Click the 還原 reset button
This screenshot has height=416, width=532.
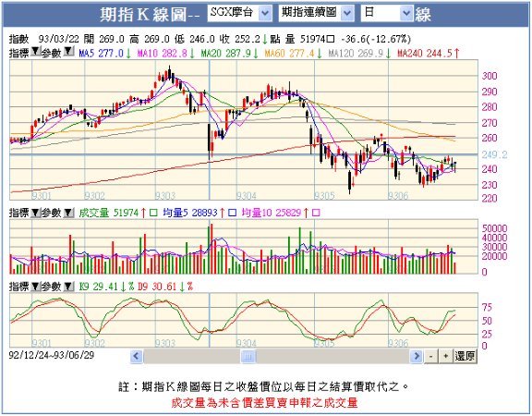click(x=465, y=356)
